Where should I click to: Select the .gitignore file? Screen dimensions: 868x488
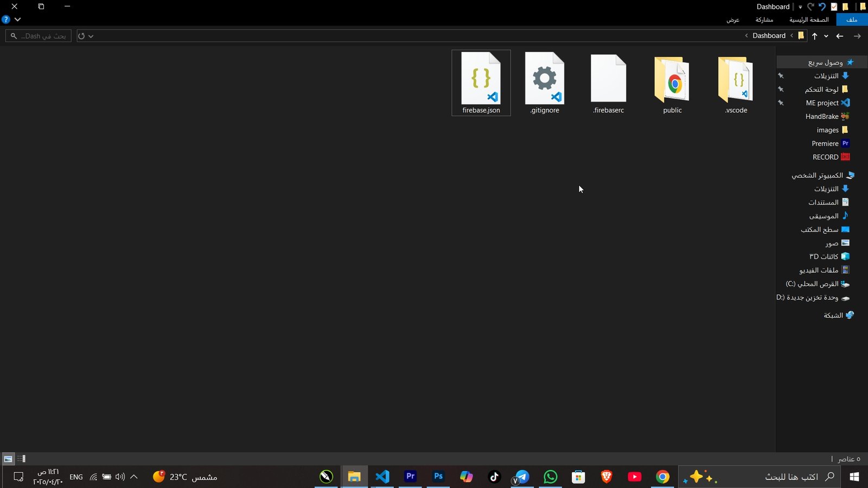pyautogui.click(x=545, y=83)
